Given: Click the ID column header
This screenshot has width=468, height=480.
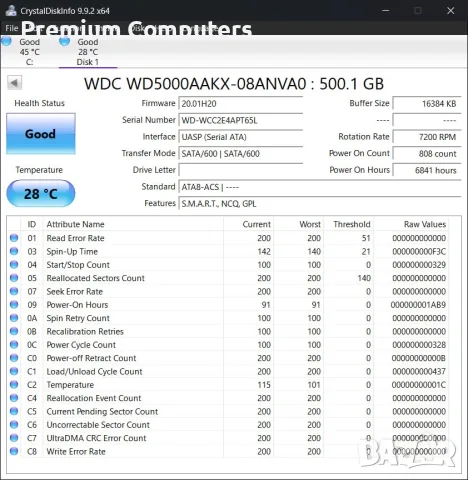Looking at the screenshot, I should pos(32,224).
